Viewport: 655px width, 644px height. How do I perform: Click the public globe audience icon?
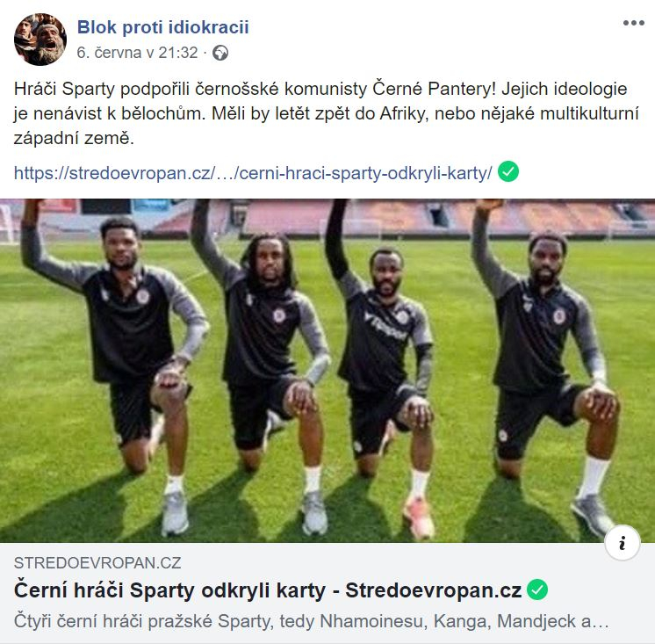(220, 53)
